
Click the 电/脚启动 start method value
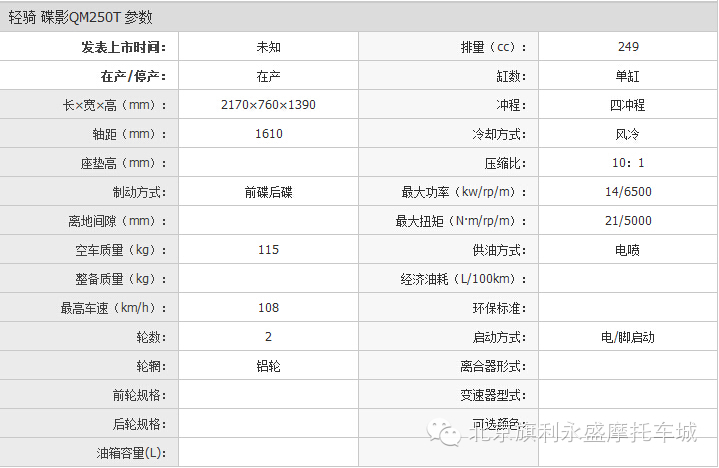628,337
